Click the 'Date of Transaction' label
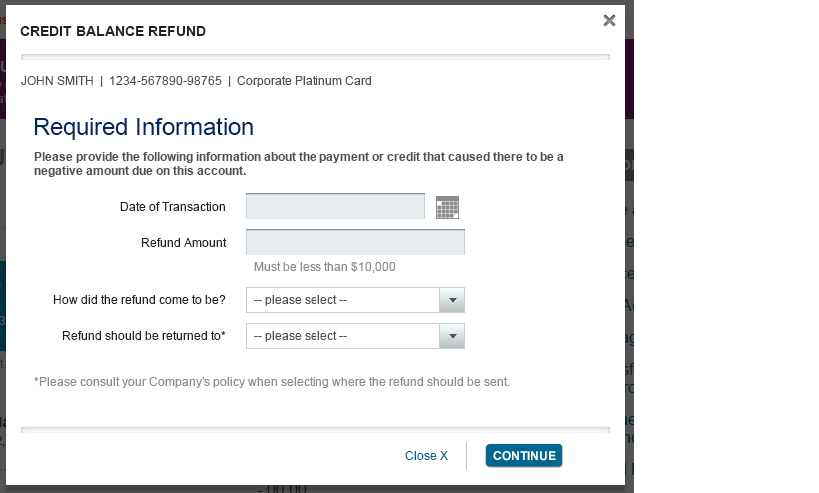Viewport: 819px width, 493px height. [173, 207]
